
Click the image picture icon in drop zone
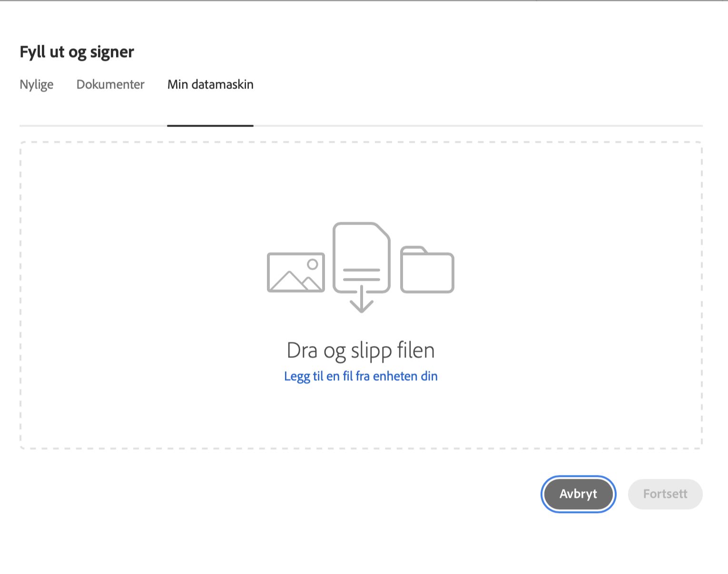pos(296,272)
